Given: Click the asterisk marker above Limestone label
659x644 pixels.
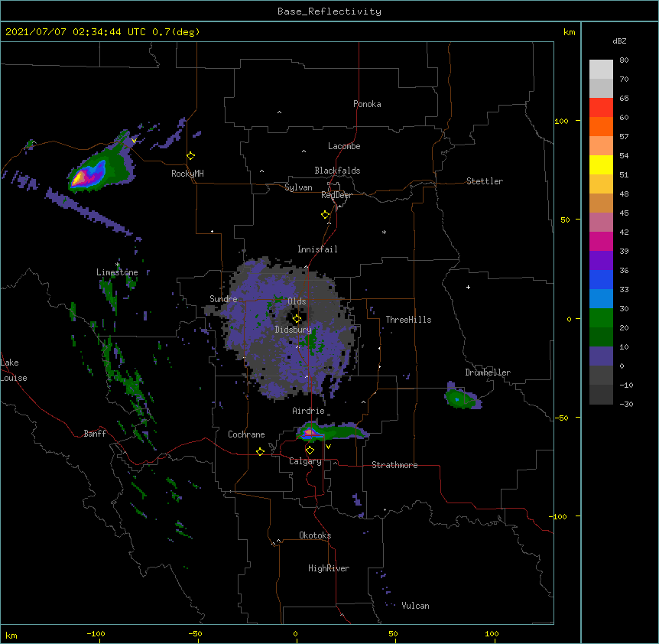Looking at the screenshot, I should pyautogui.click(x=117, y=265).
